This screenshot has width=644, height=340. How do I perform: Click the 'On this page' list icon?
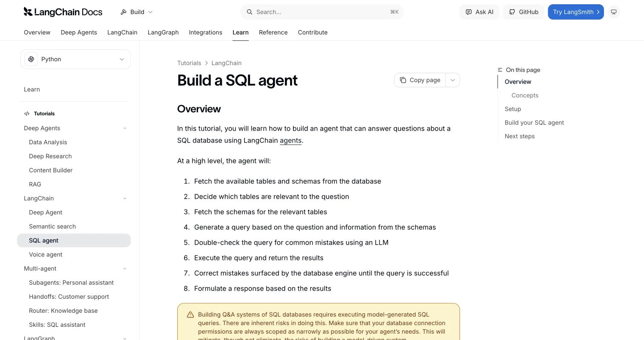click(500, 70)
